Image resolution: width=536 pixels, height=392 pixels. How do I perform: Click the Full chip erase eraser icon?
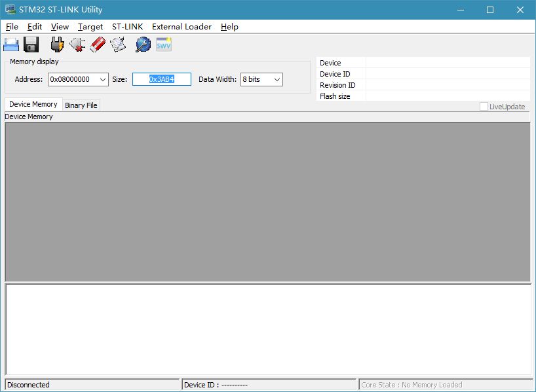(x=98, y=45)
